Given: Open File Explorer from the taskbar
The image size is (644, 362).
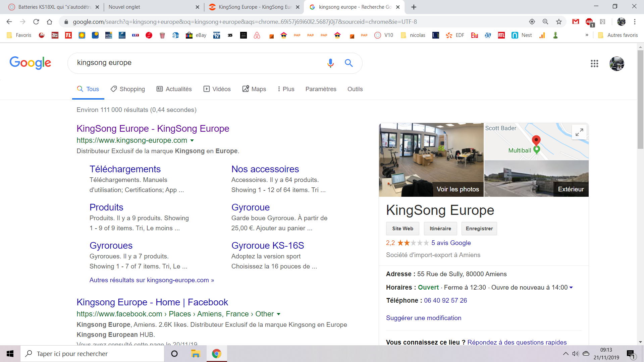Looking at the screenshot, I should point(195,354).
